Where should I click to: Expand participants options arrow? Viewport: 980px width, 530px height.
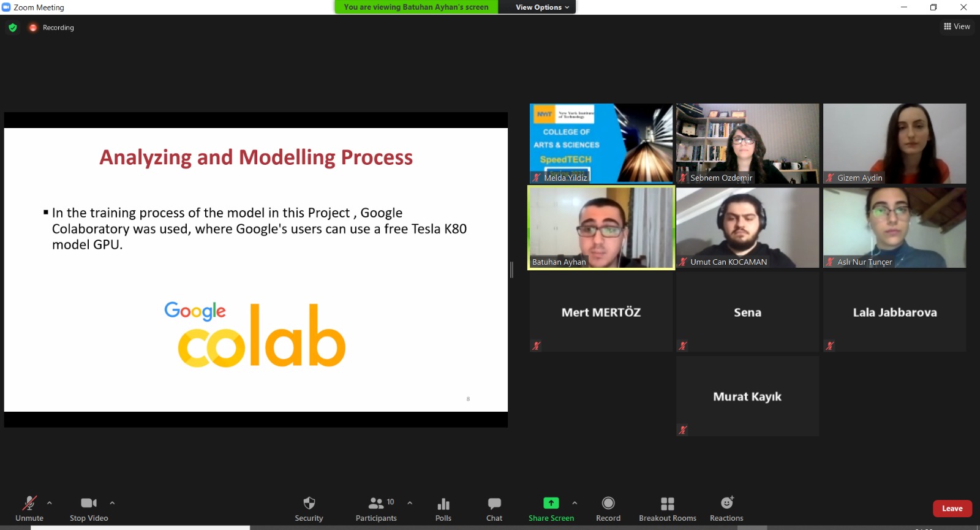pyautogui.click(x=410, y=503)
